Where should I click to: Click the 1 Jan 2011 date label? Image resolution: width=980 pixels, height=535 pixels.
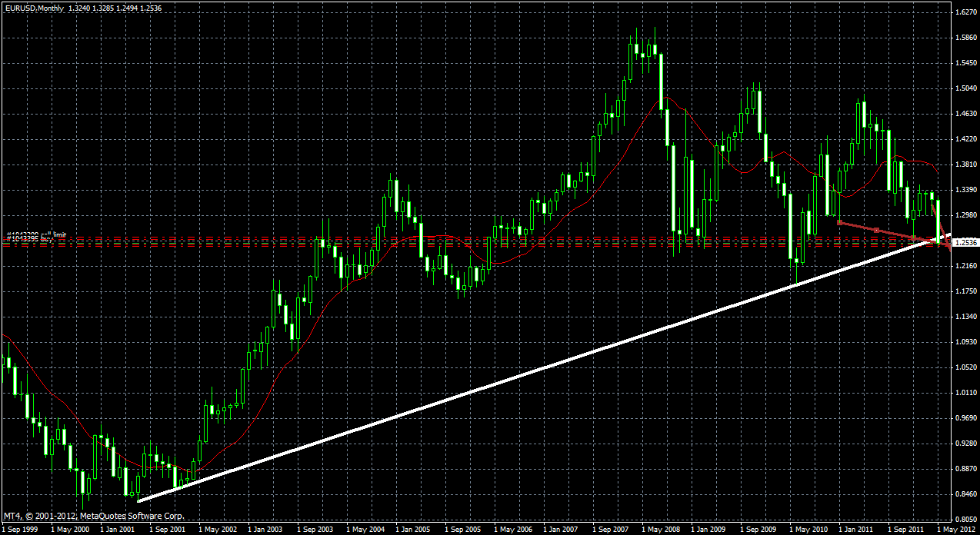[x=856, y=530]
